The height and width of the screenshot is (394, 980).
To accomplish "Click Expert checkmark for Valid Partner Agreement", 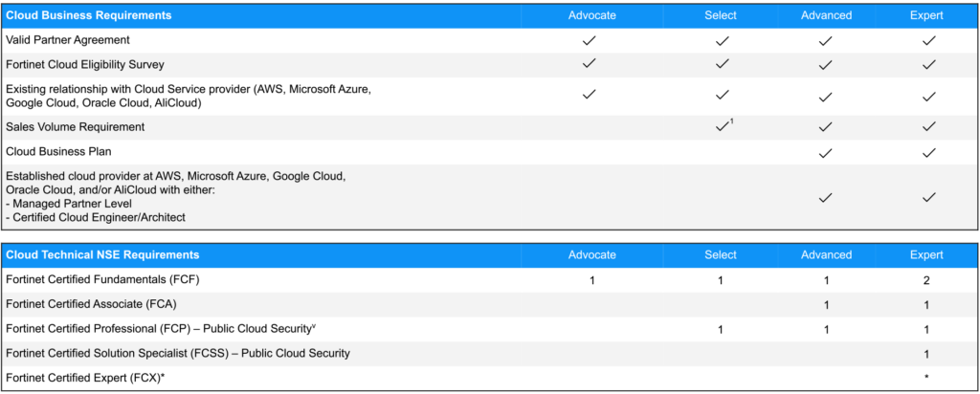I will (928, 40).
